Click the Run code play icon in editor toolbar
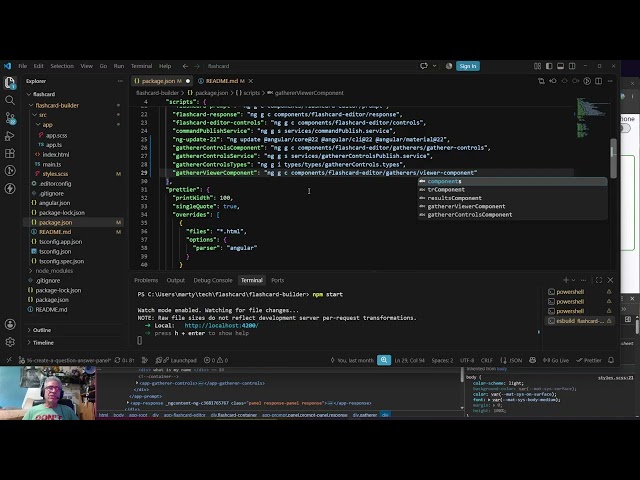This screenshot has height=480, width=640. [587, 81]
